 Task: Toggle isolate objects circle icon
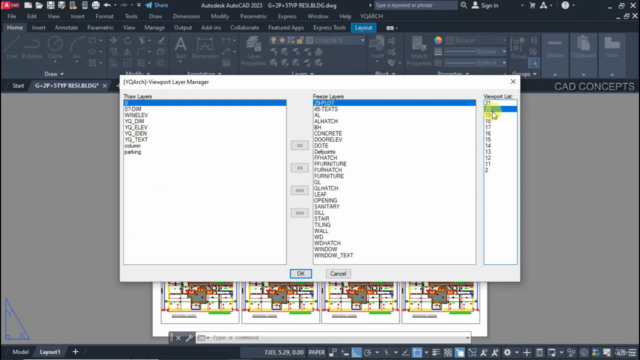coord(584,352)
